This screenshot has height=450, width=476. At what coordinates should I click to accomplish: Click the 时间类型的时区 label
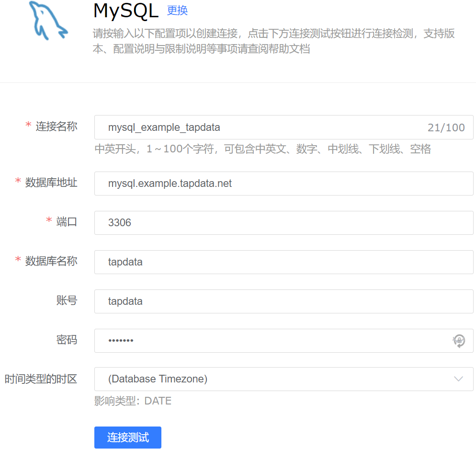pos(41,379)
